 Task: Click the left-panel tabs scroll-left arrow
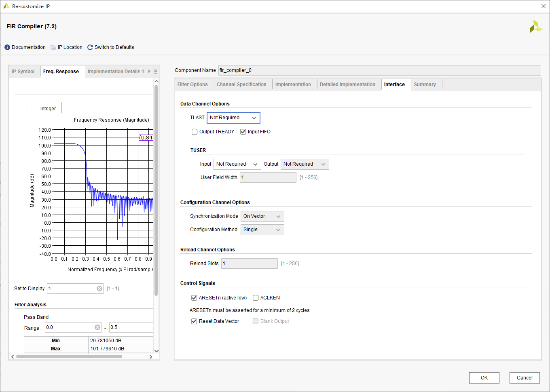click(143, 72)
